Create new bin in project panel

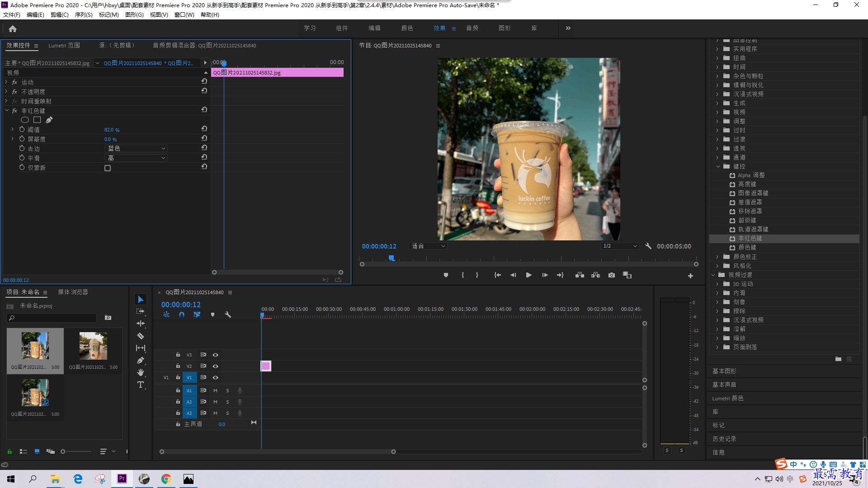(x=108, y=318)
